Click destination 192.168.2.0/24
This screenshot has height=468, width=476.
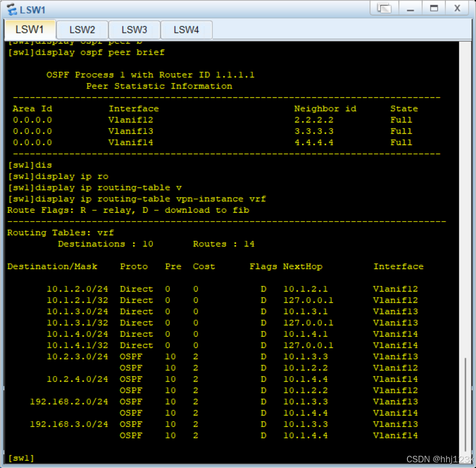[69, 401]
